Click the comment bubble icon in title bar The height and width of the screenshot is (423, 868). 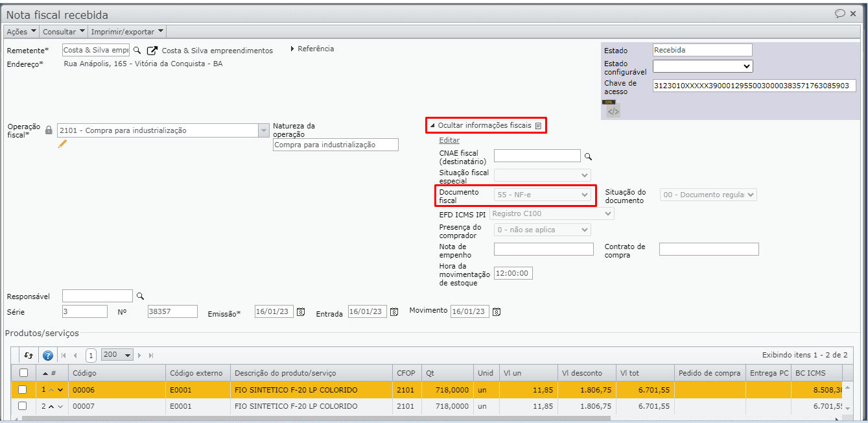click(840, 14)
